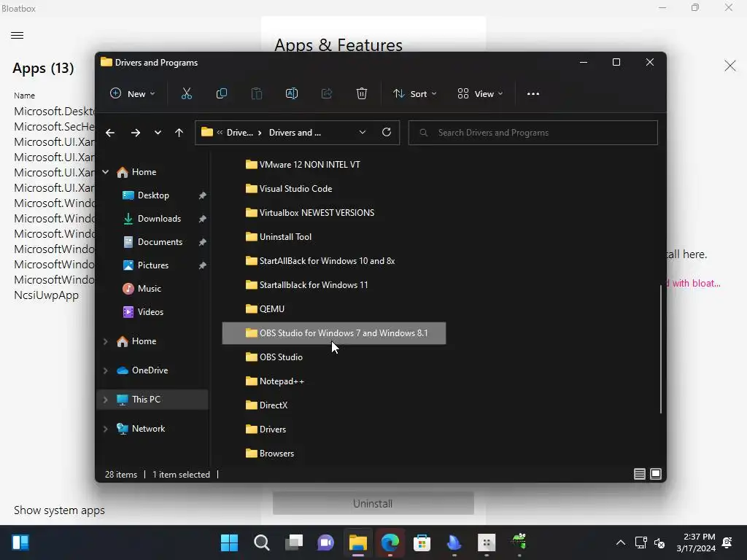This screenshot has width=747, height=560.
Task: Expand the OneDrive tree node
Action: pyautogui.click(x=105, y=370)
